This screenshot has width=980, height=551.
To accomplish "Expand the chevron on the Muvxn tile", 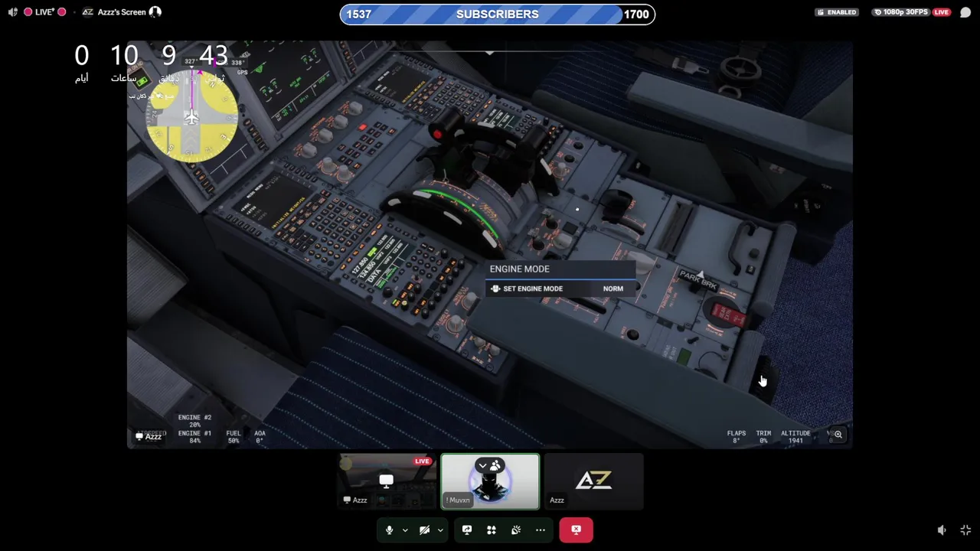I will point(482,465).
